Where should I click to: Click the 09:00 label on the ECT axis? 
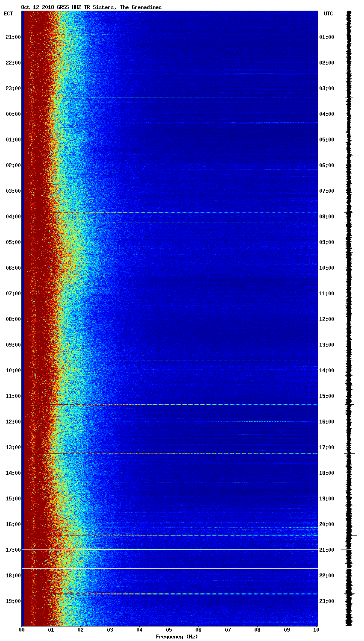pos(13,345)
